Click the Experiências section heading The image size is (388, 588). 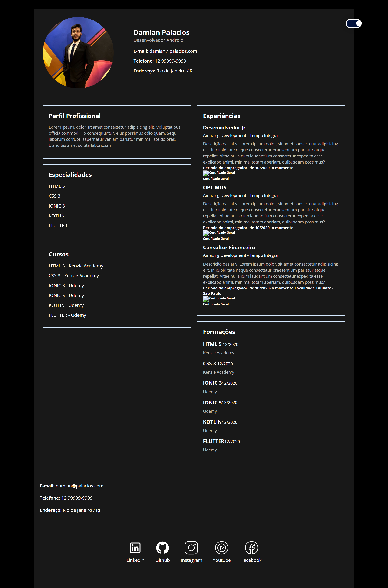coord(221,116)
